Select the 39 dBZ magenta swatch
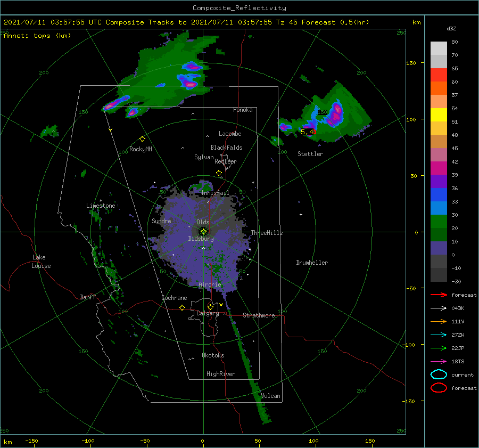This screenshot has height=448, width=479. click(439, 168)
